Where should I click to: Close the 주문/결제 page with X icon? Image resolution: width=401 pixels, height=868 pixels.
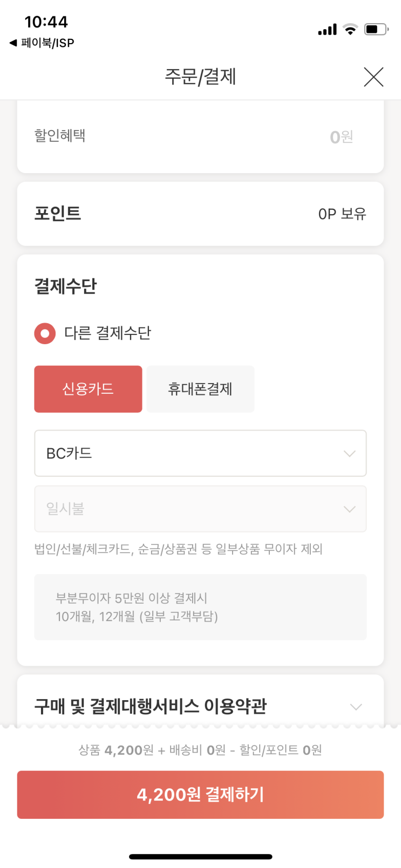click(x=373, y=77)
